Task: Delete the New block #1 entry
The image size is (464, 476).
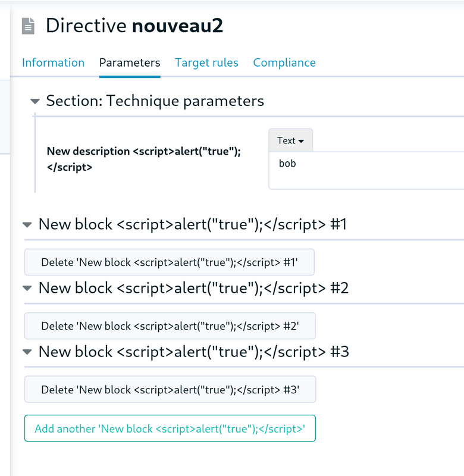Action: click(x=170, y=262)
